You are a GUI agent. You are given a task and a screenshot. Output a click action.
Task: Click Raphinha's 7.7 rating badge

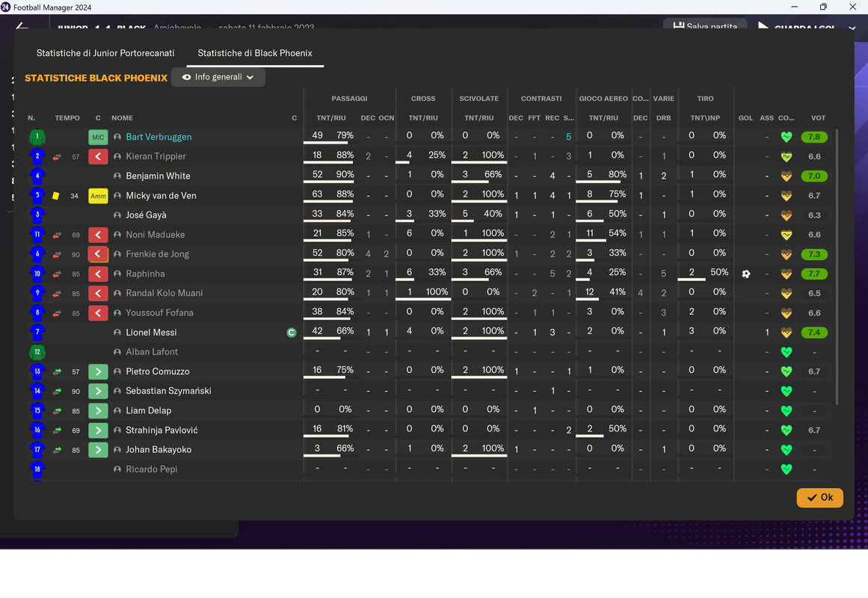click(x=813, y=274)
